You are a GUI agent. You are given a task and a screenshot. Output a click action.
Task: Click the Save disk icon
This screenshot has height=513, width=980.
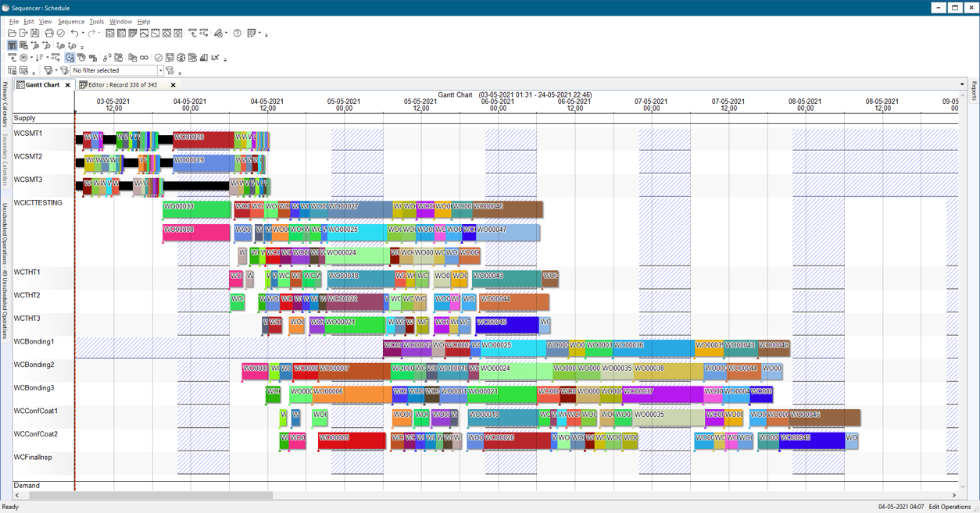[35, 34]
